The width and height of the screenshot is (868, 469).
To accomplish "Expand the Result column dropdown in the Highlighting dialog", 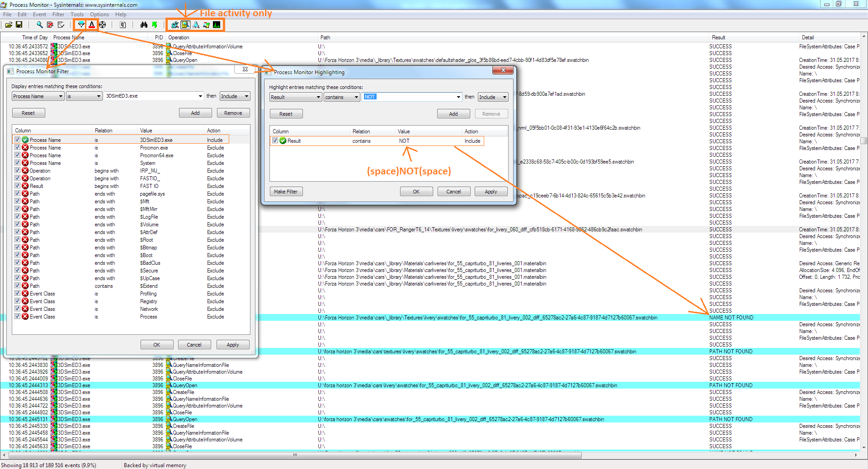I will tap(318, 97).
